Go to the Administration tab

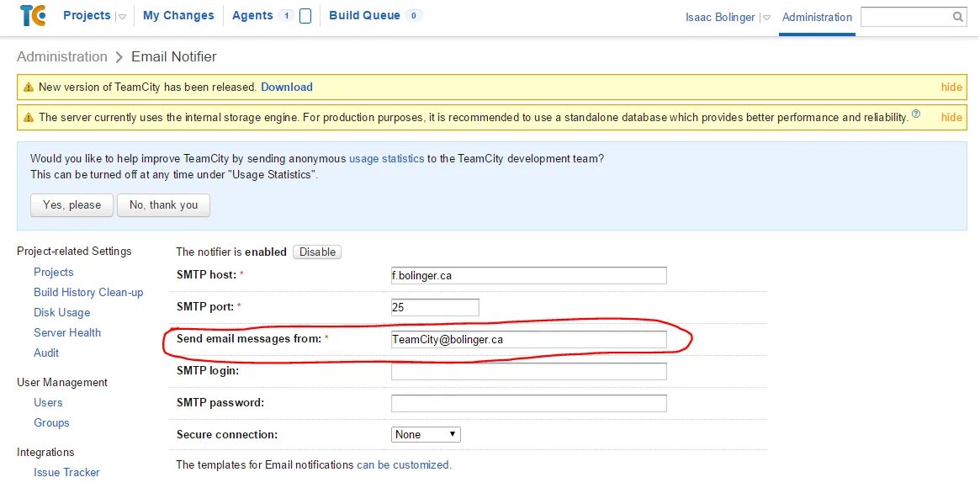point(817,17)
